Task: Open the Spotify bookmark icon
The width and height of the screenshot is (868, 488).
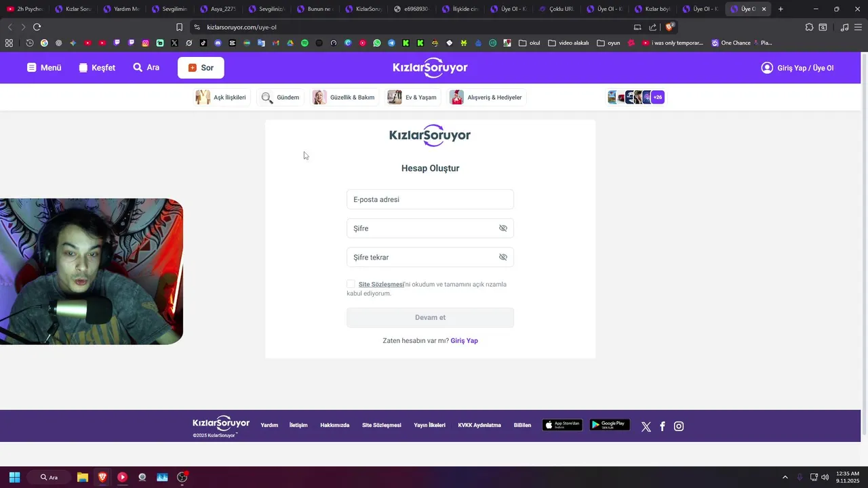Action: click(x=304, y=43)
